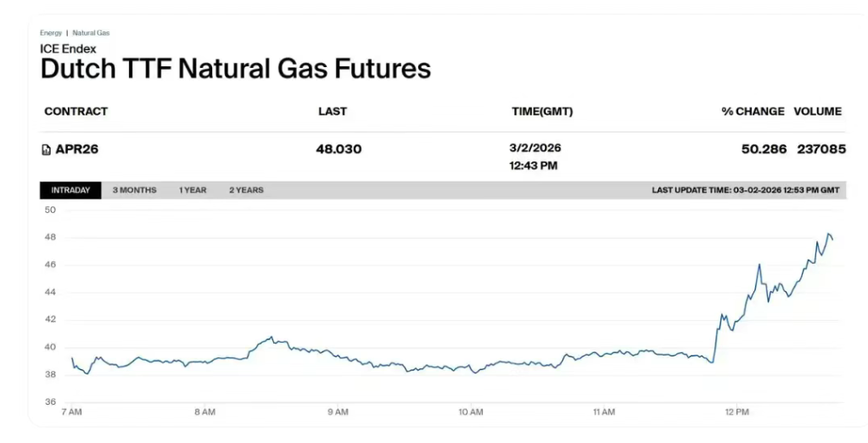Select the INTRADAY chart tab
868x443 pixels.
[70, 190]
